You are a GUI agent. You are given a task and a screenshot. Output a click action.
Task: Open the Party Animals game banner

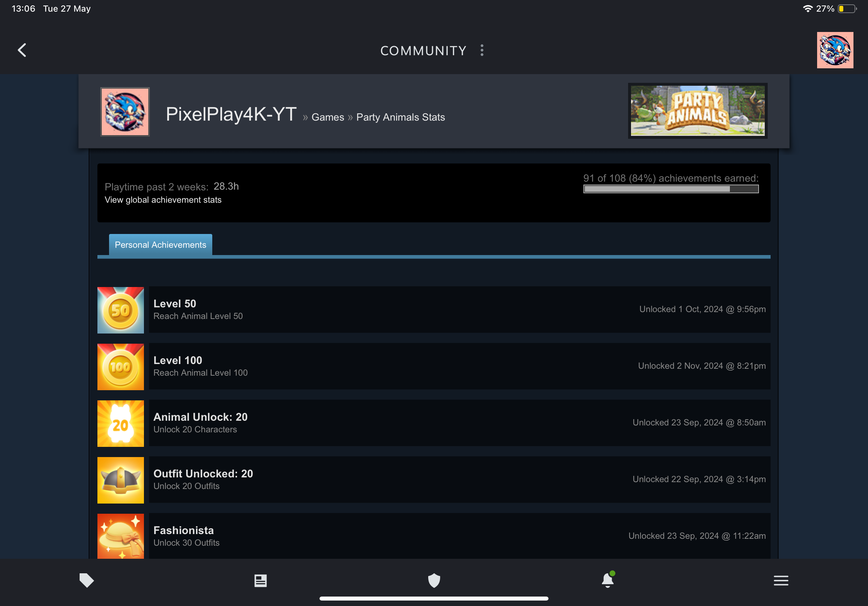(x=698, y=111)
